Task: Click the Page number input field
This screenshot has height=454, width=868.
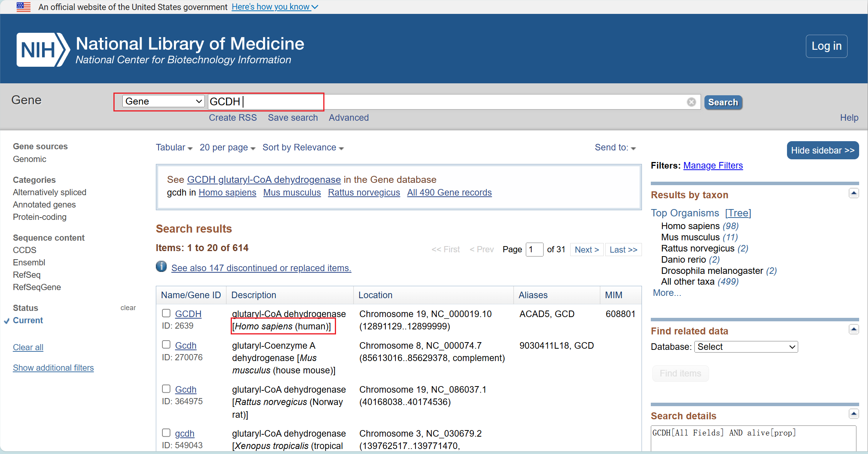Action: pos(534,250)
